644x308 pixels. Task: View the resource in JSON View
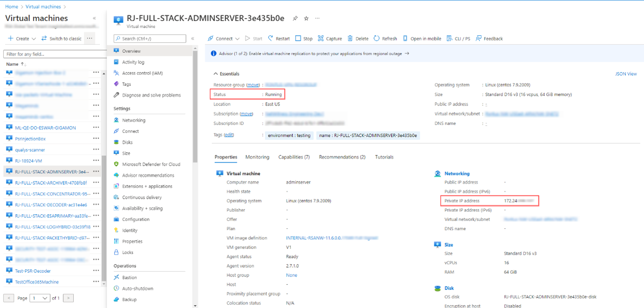point(626,73)
